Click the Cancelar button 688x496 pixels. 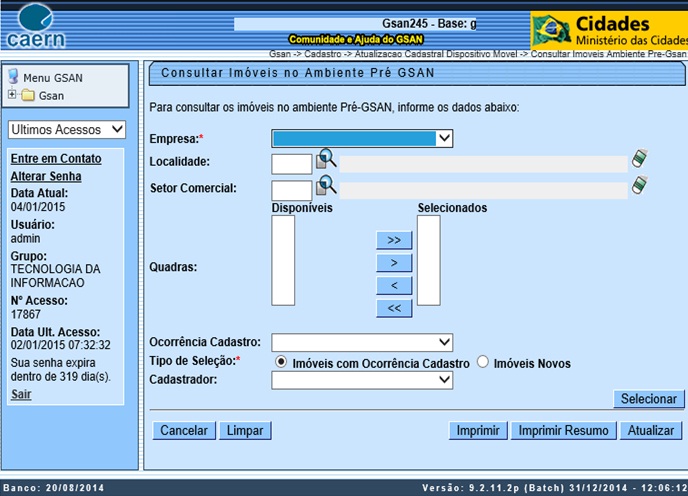[184, 431]
